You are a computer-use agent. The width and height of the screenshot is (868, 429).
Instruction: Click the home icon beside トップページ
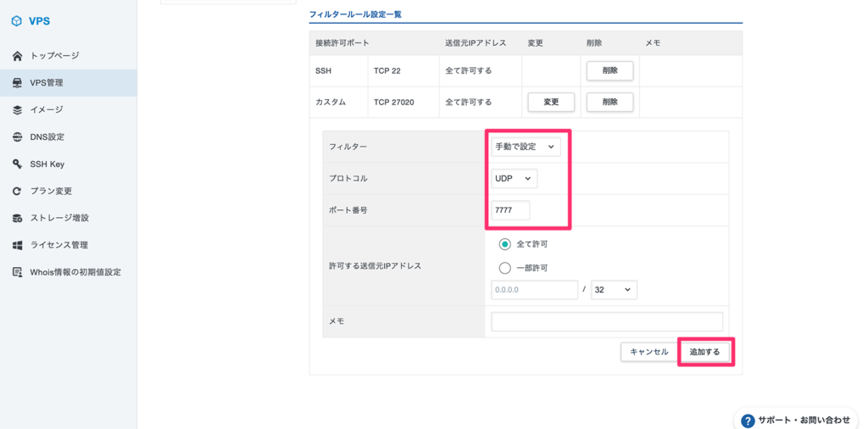pos(17,56)
